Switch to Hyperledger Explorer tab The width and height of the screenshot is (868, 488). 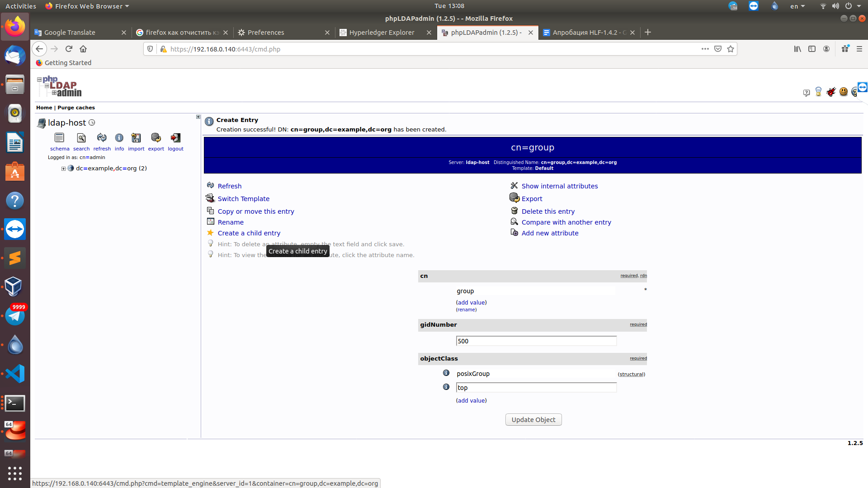382,33
